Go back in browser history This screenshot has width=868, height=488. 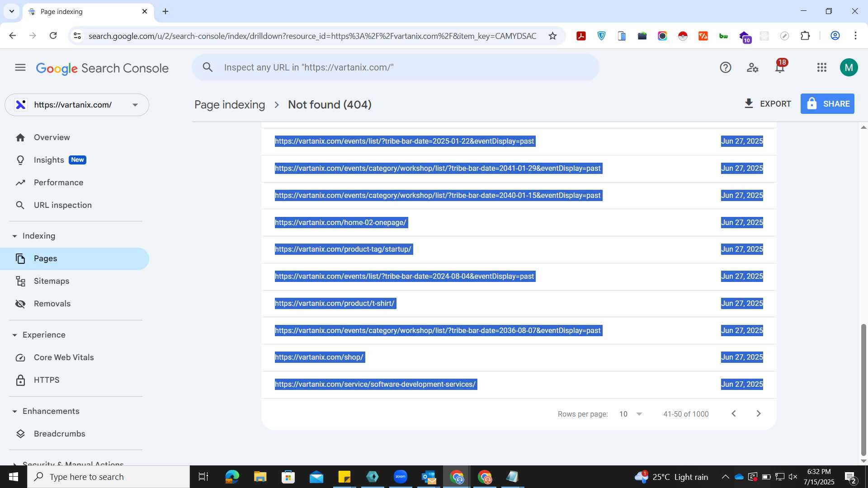13,36
